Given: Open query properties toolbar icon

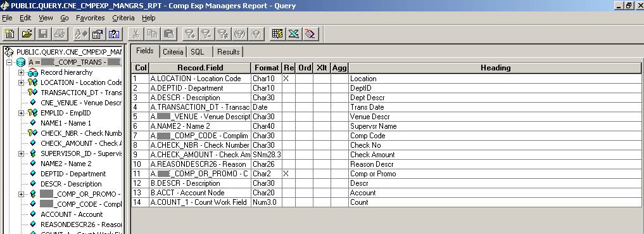Looking at the screenshot, I should point(98,34).
